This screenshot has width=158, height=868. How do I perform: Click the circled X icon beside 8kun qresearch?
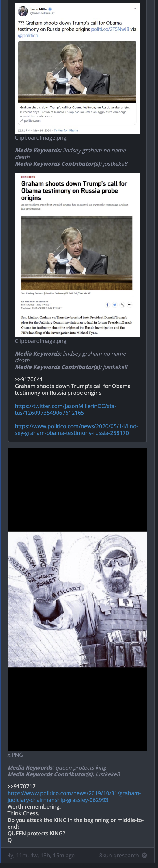point(144,855)
